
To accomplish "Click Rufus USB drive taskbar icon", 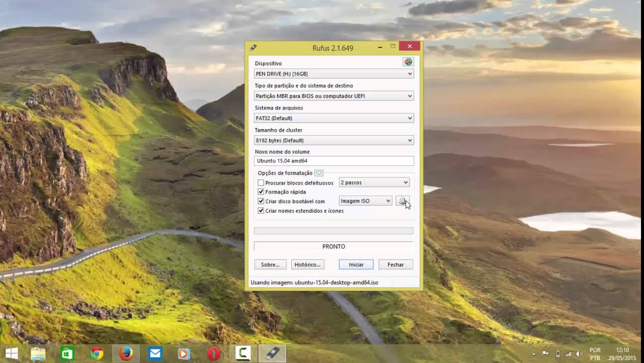I will tap(273, 353).
